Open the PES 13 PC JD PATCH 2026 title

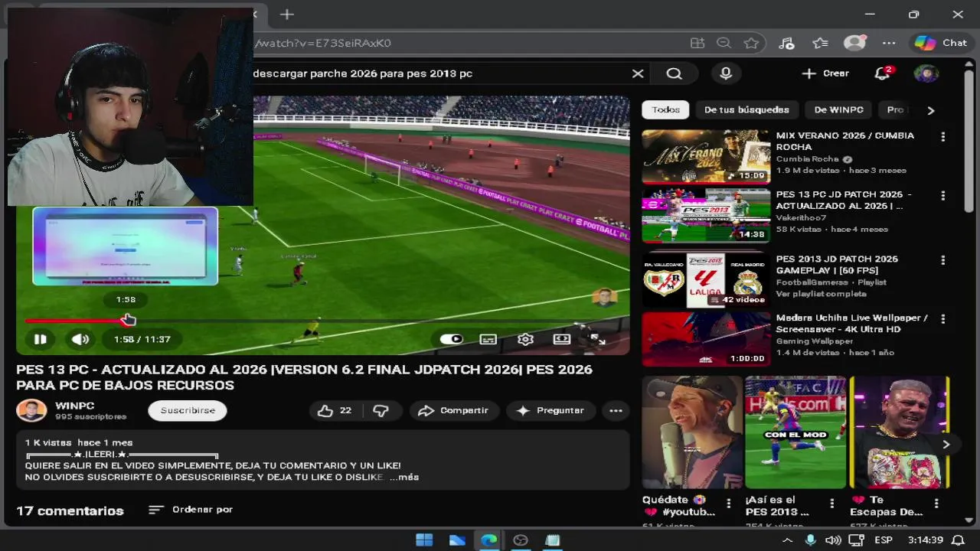coord(844,200)
